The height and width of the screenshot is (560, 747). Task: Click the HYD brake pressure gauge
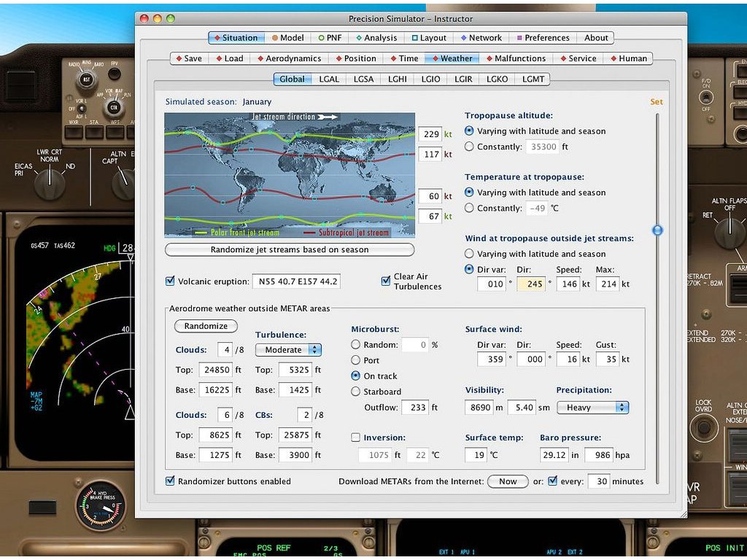(x=101, y=506)
